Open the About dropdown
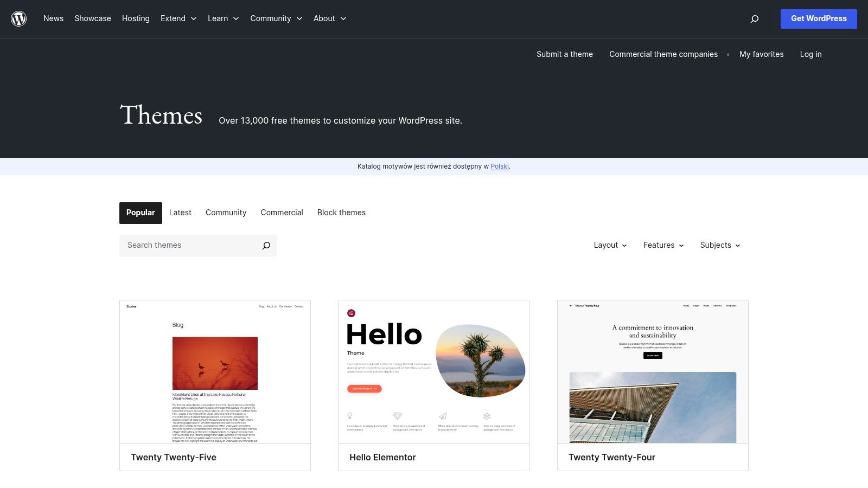 click(329, 18)
